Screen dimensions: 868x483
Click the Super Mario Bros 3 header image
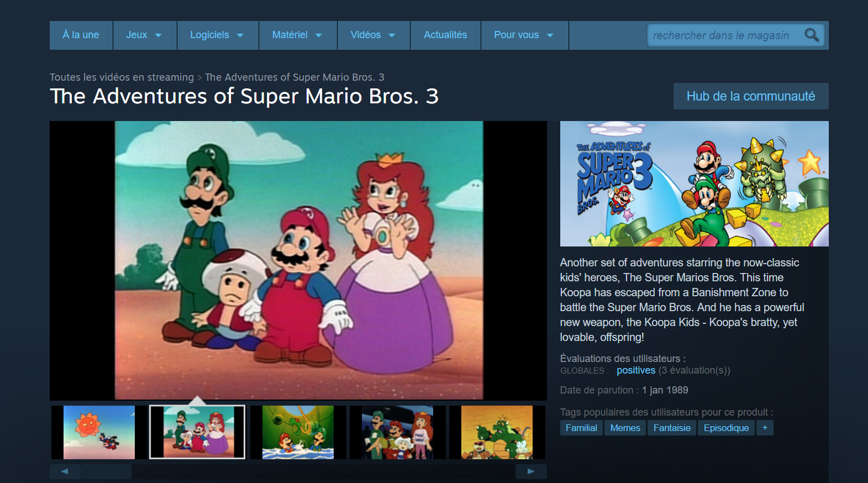(x=695, y=183)
